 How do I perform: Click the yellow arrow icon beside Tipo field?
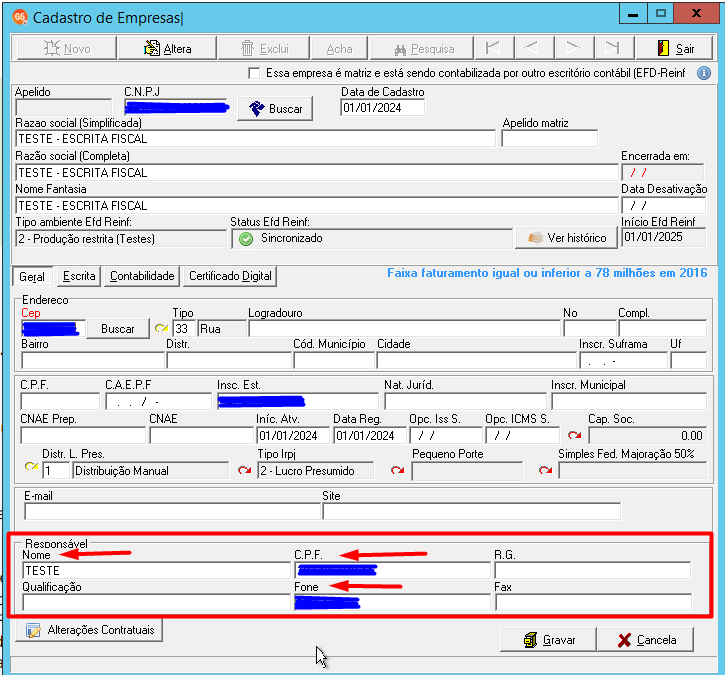[x=161, y=328]
